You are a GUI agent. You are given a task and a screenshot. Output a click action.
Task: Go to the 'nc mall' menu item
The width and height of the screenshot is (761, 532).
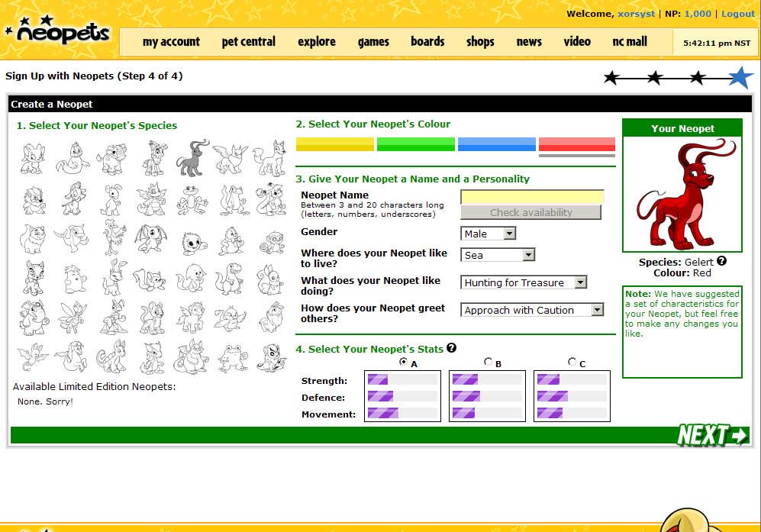click(630, 42)
